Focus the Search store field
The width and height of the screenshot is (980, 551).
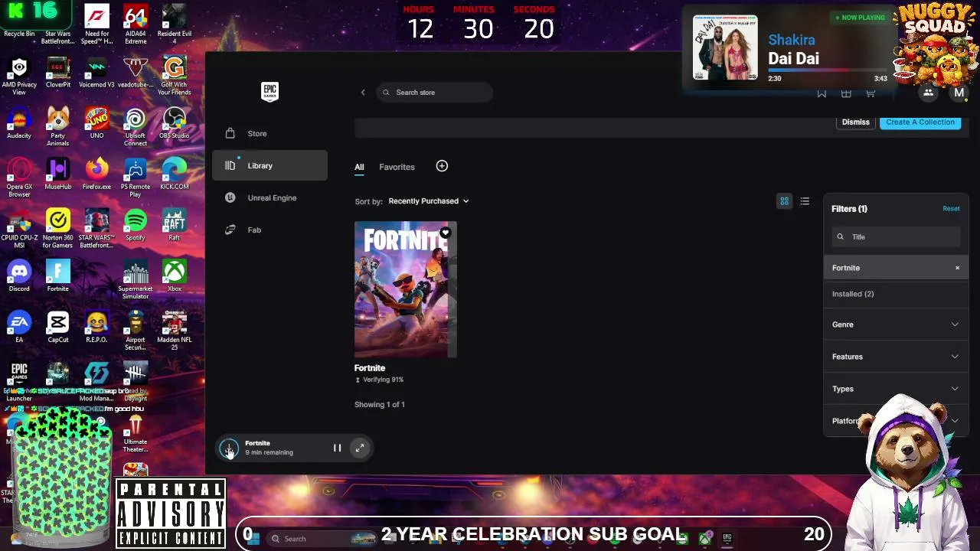pyautogui.click(x=435, y=93)
